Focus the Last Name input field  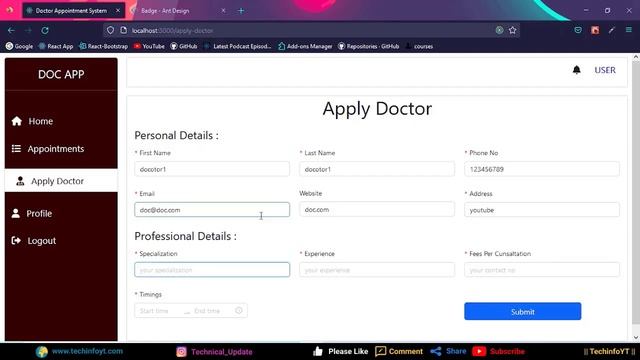(x=377, y=169)
